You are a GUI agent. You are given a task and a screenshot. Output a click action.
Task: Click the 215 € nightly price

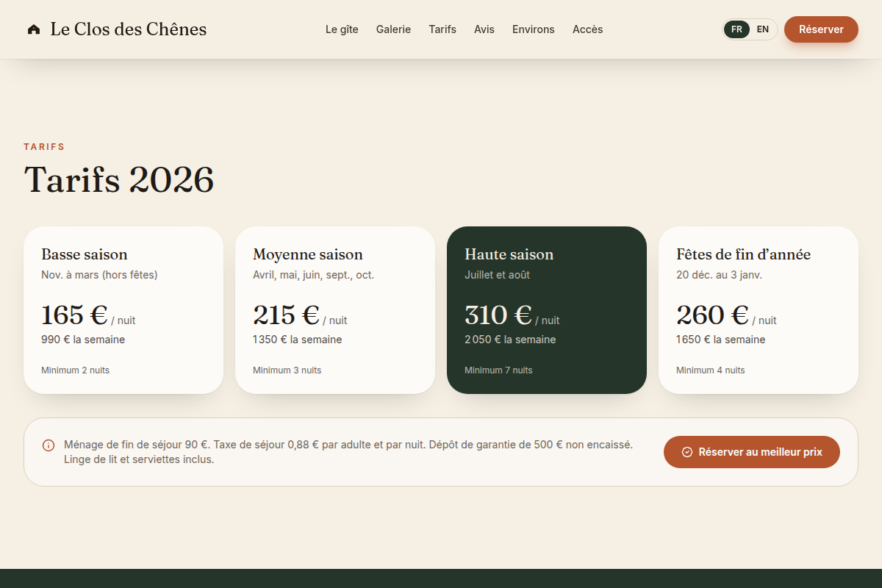[286, 315]
